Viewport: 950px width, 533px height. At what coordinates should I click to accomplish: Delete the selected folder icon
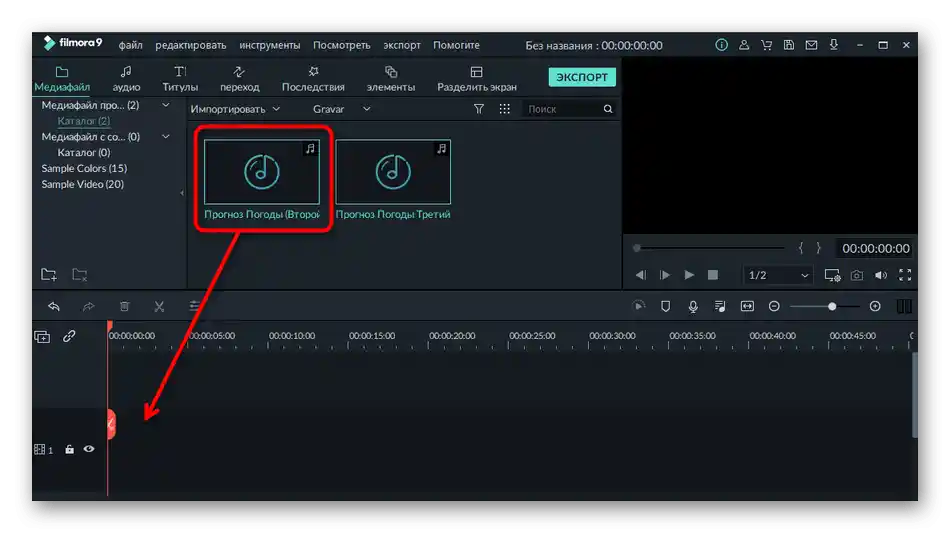click(x=79, y=274)
